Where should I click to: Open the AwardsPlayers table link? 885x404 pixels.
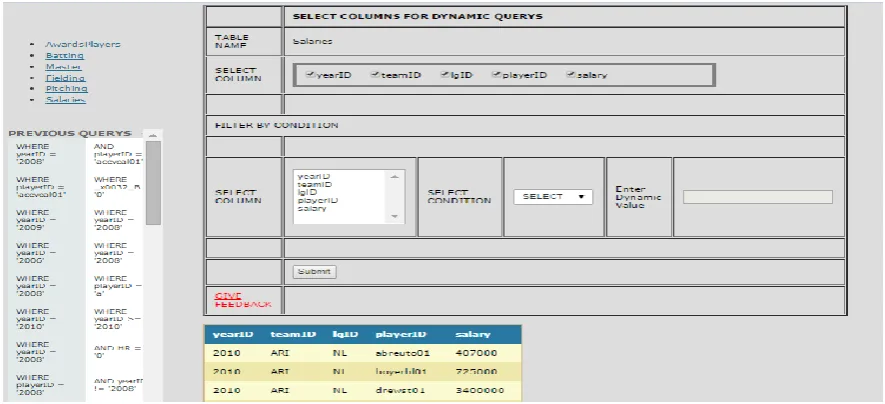pyautogui.click(x=83, y=44)
